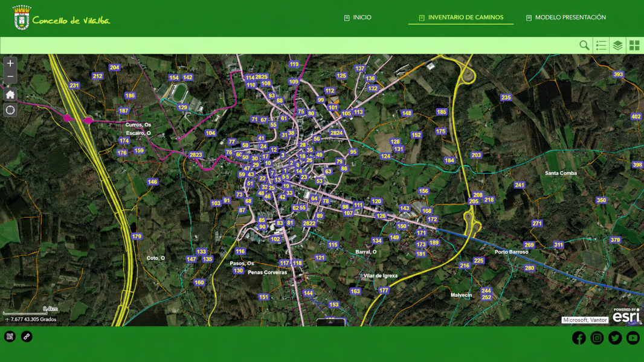The height and width of the screenshot is (362, 644).
Task: Visit the Instagram profile
Action: click(597, 338)
